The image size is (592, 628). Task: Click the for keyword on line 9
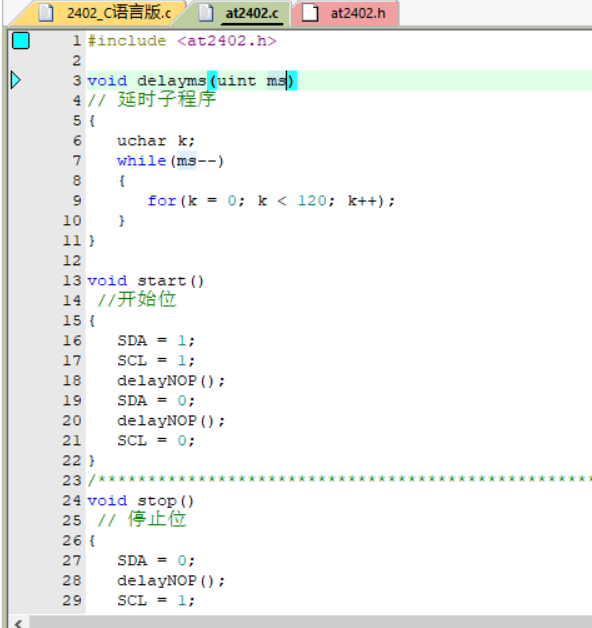coord(162,201)
